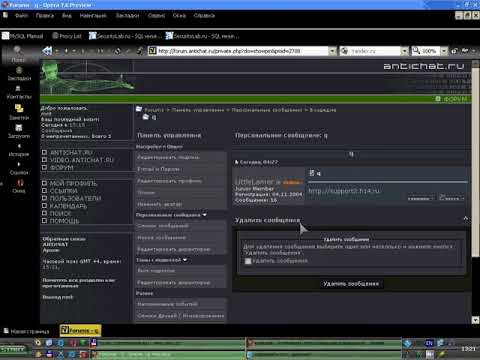
Task: Collapse the Удалить сообщение section arrow
Action: point(466,219)
